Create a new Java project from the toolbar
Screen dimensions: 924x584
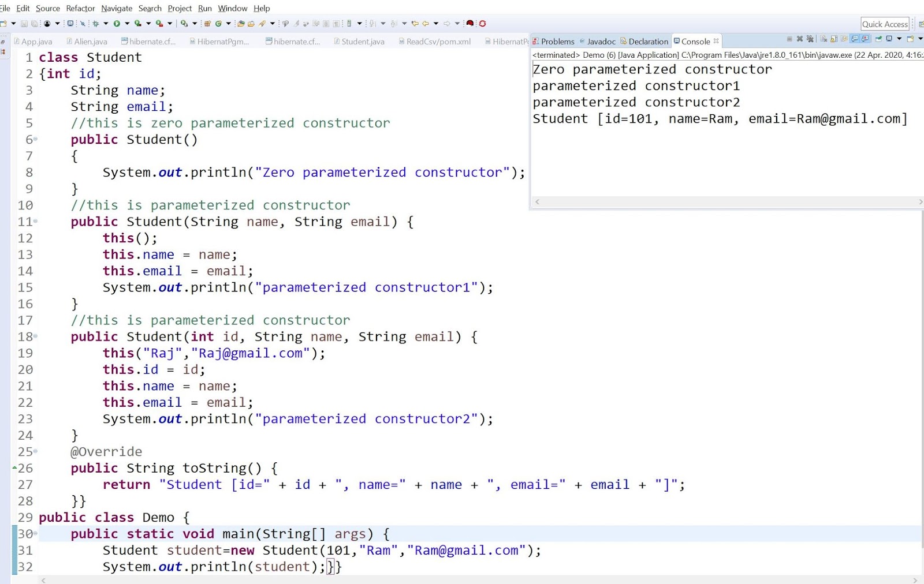point(208,24)
